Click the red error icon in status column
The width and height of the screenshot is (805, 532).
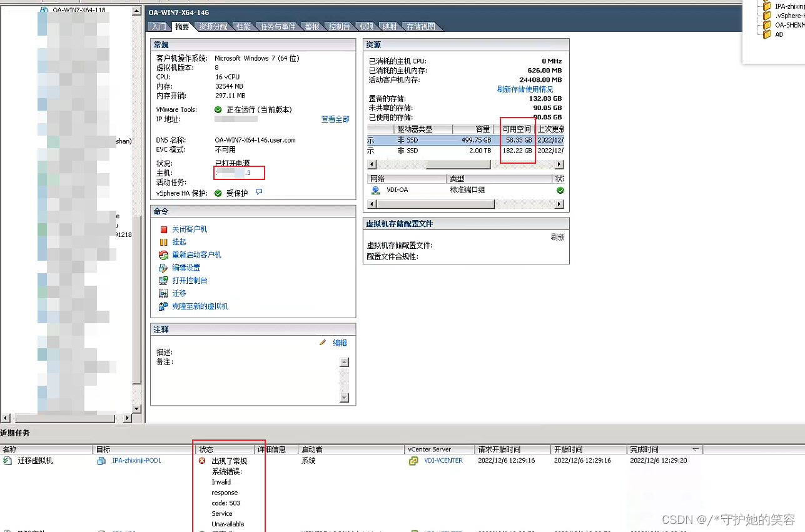coord(202,461)
